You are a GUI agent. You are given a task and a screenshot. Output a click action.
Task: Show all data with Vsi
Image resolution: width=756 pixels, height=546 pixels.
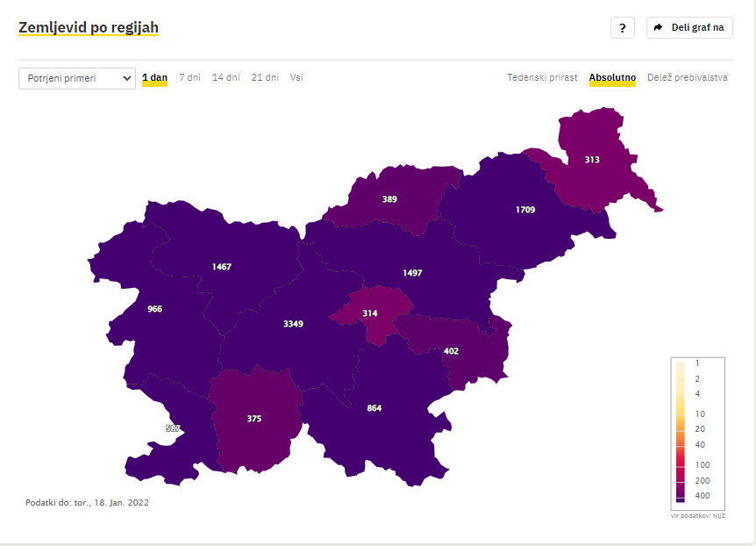pyautogui.click(x=296, y=78)
